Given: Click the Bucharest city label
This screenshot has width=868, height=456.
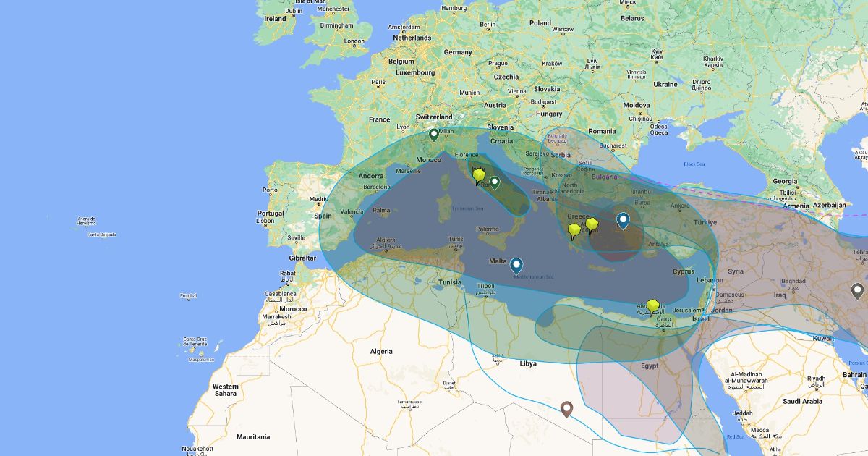Looking at the screenshot, I should coord(613,145).
